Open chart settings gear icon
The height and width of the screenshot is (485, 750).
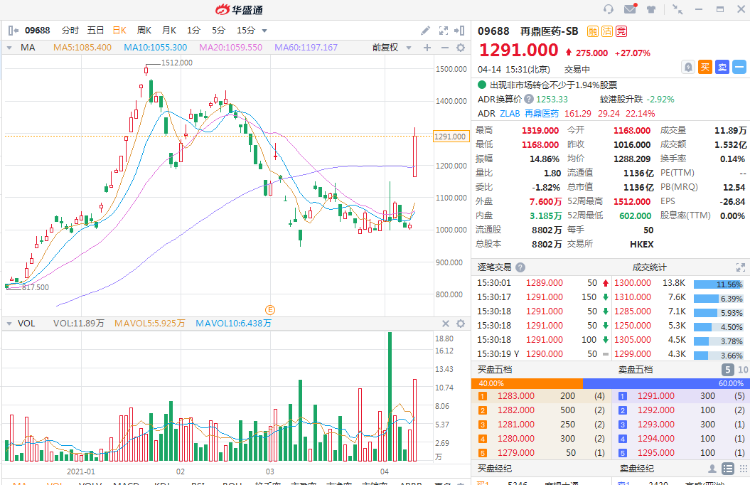pos(459,47)
